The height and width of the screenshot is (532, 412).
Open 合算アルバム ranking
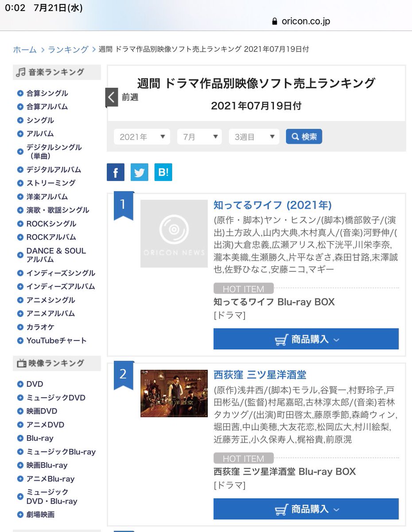coord(47,107)
